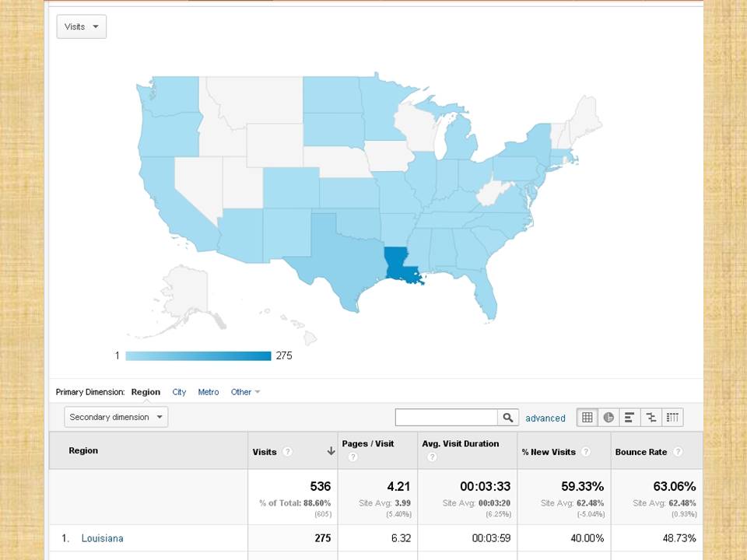This screenshot has width=747, height=560.
Task: Click the help icon beside % New Visits
Action: (585, 452)
